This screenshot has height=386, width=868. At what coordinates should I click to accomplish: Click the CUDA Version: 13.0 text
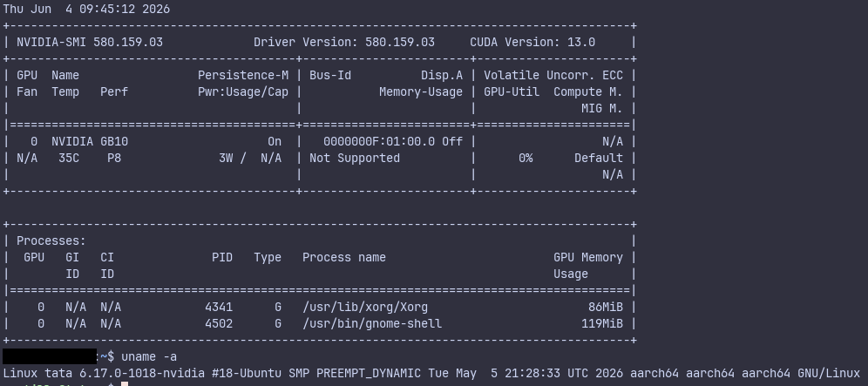(x=532, y=42)
